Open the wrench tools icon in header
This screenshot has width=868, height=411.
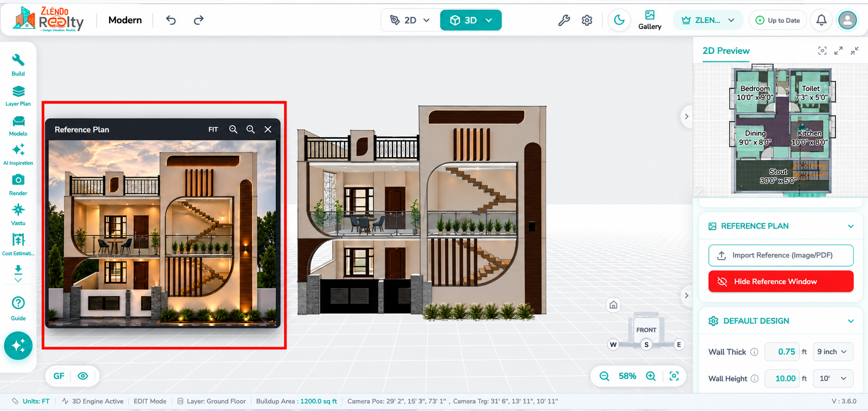[564, 20]
